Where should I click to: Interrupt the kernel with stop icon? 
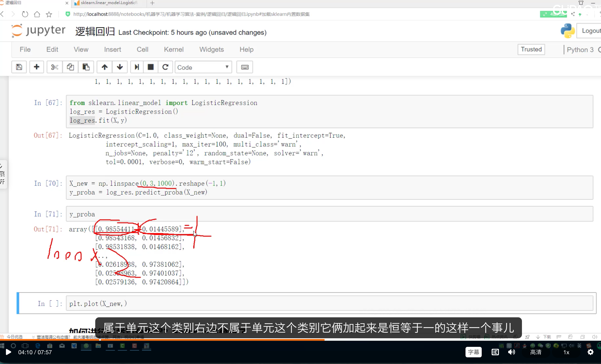(x=151, y=67)
